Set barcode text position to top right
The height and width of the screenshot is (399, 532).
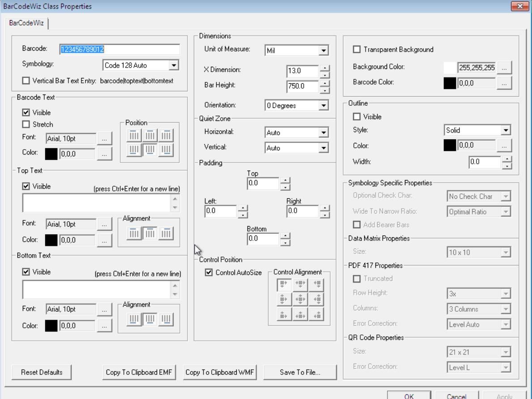click(166, 136)
